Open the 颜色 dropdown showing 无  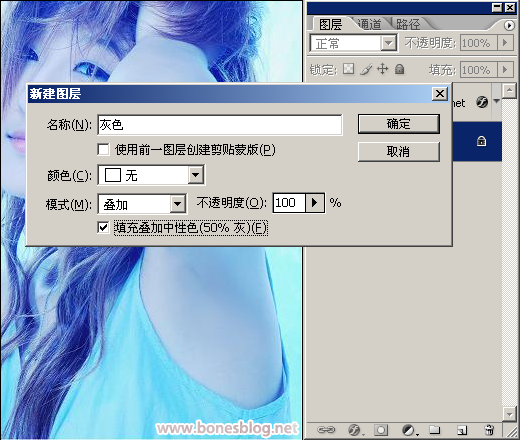coord(151,175)
